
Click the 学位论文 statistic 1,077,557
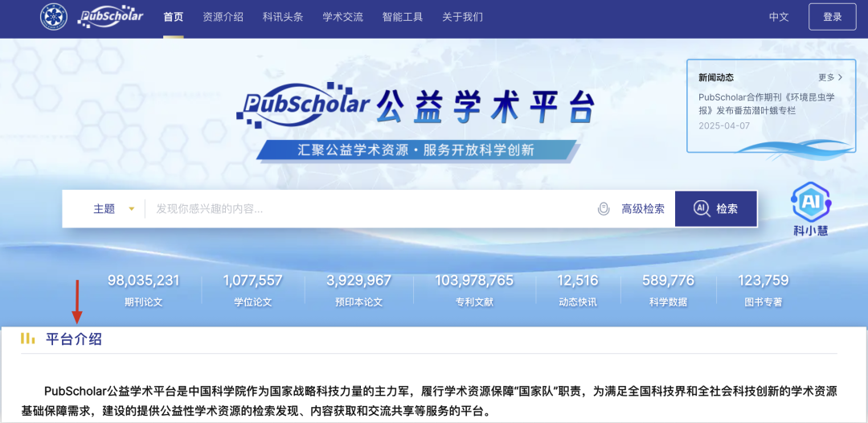click(x=252, y=290)
